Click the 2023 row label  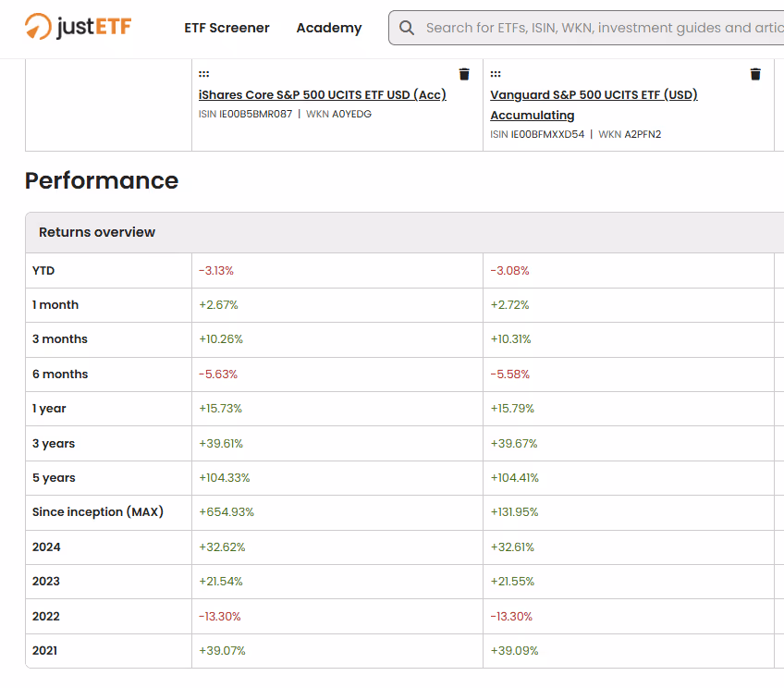click(46, 581)
